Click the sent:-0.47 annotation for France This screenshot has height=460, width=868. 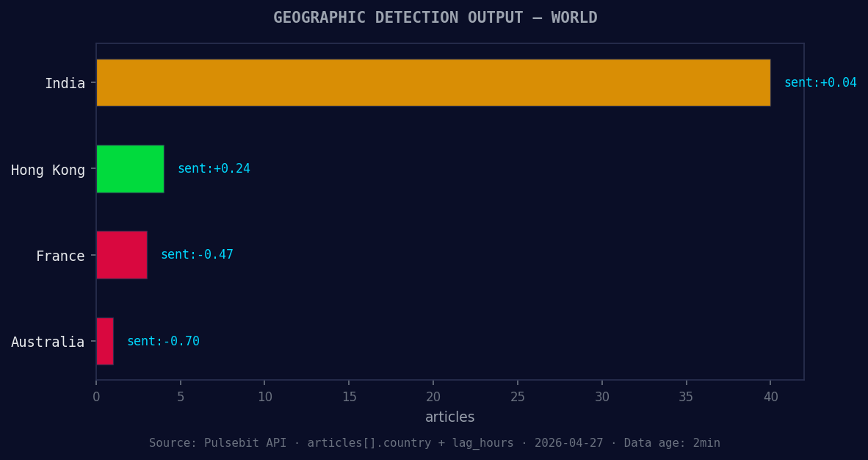197,254
